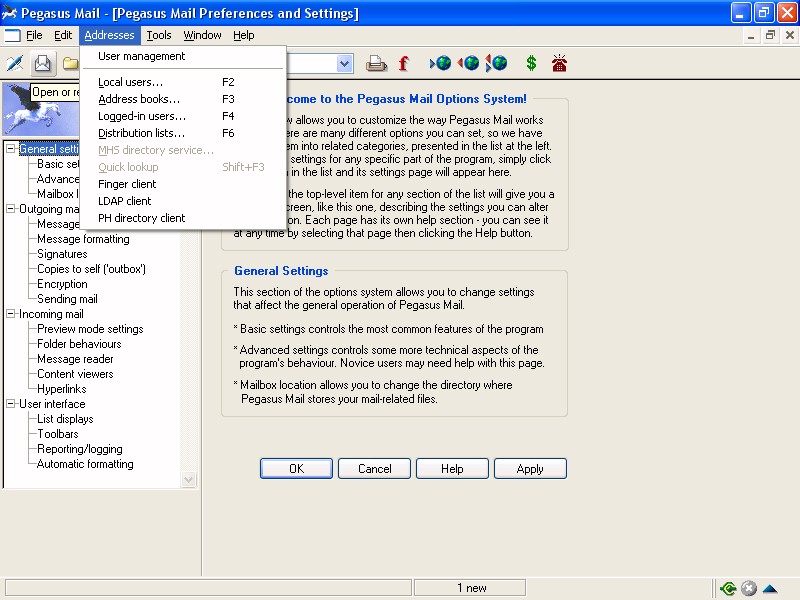Click tree scrollbar down arrow
The height and width of the screenshot is (600, 800).
pos(189,480)
